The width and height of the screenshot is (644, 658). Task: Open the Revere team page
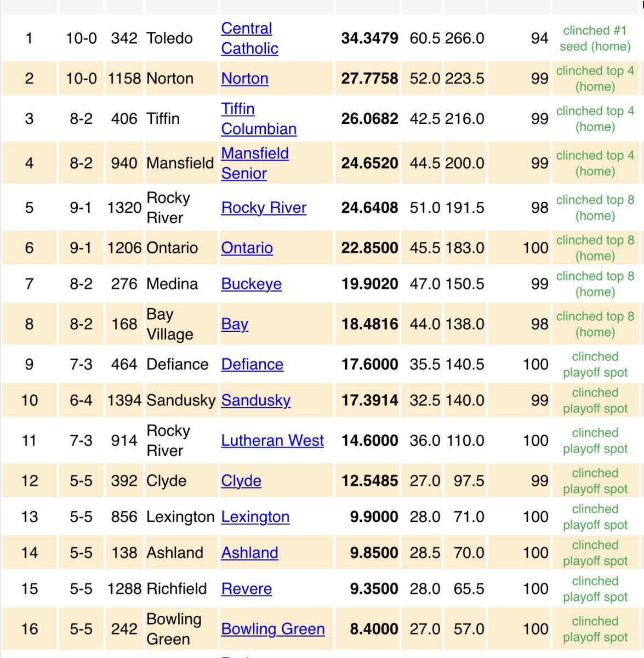coord(246,589)
